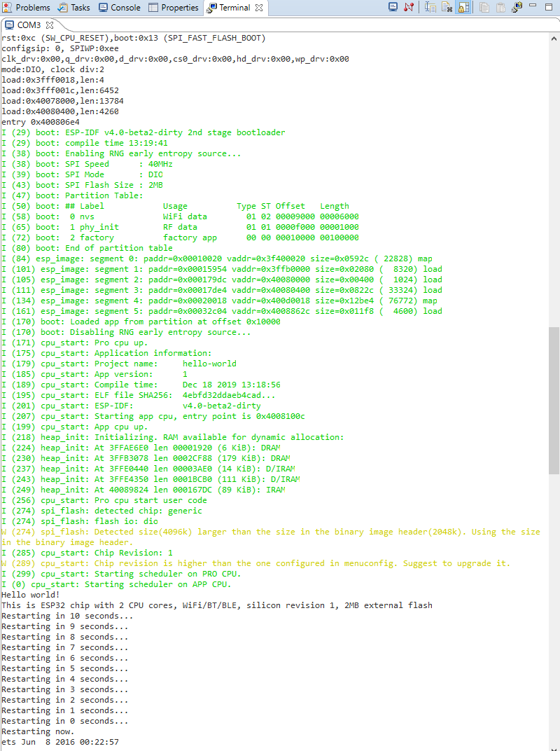Click the 'Hello world!' output line
The image size is (560, 751).
click(31, 595)
